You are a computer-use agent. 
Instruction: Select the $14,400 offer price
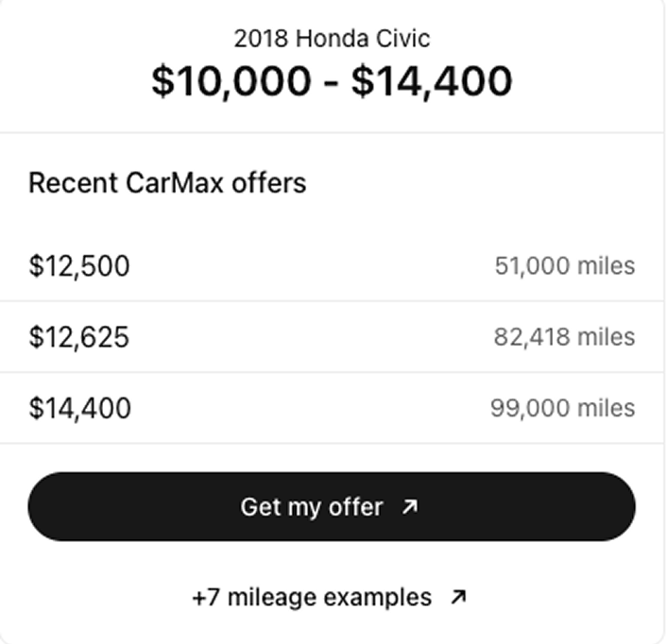point(80,408)
